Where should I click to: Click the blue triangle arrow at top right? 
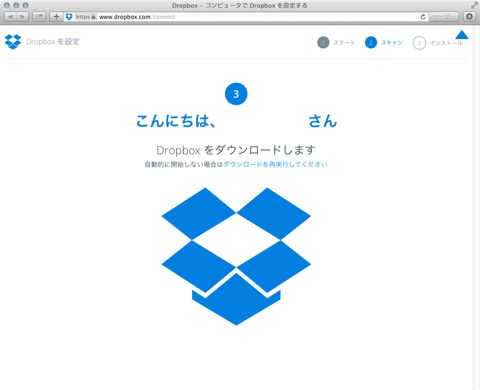[x=462, y=35]
